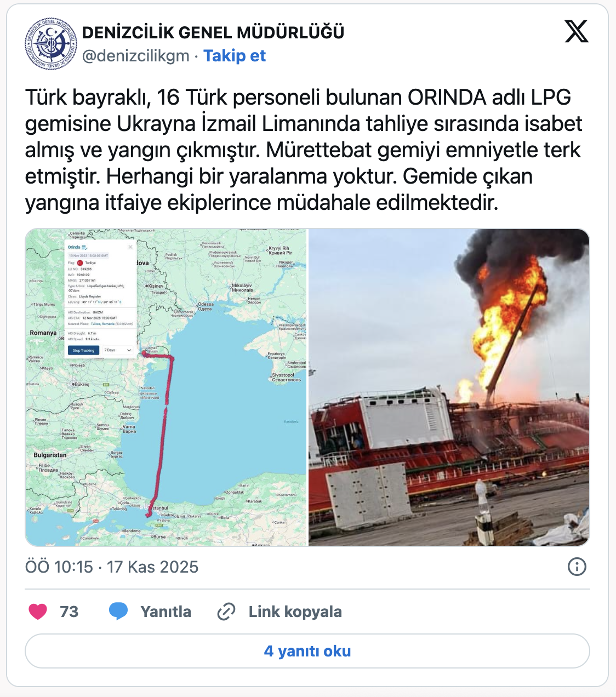Click the Denizcilik Genel Müdürlüğü profile avatar
Screen dimensions: 616x697
point(51,44)
